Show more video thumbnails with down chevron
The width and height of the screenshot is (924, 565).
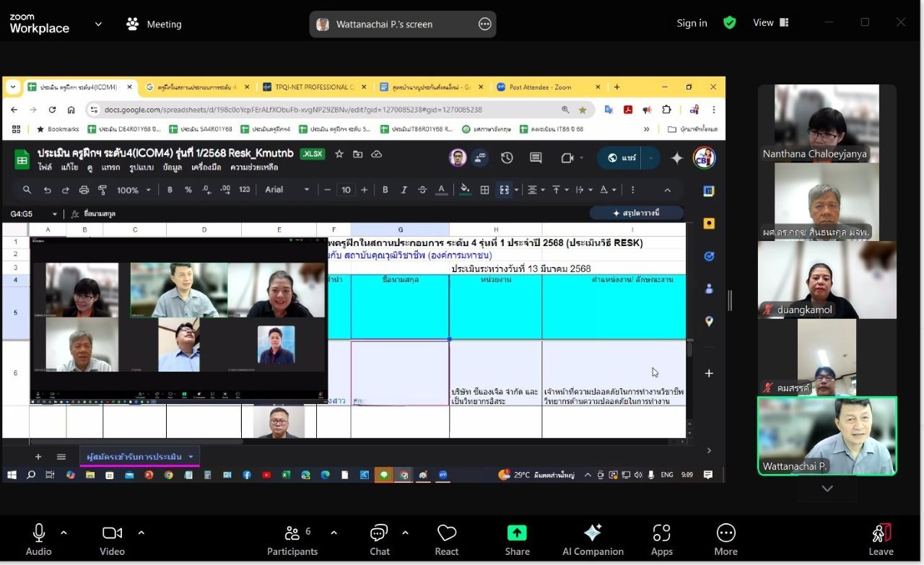click(x=827, y=489)
